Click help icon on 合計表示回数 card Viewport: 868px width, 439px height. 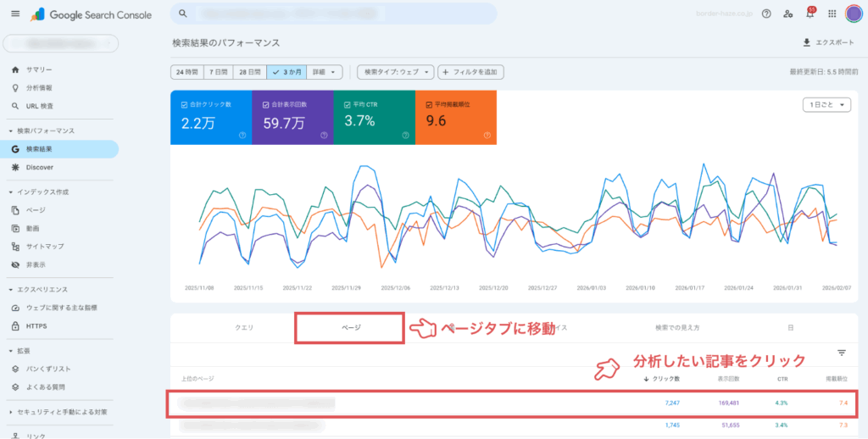(324, 135)
